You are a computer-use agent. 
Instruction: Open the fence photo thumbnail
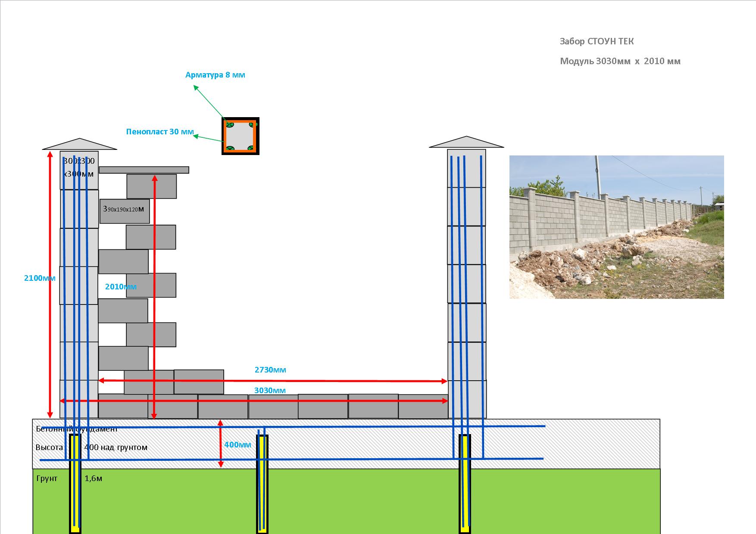(x=617, y=227)
